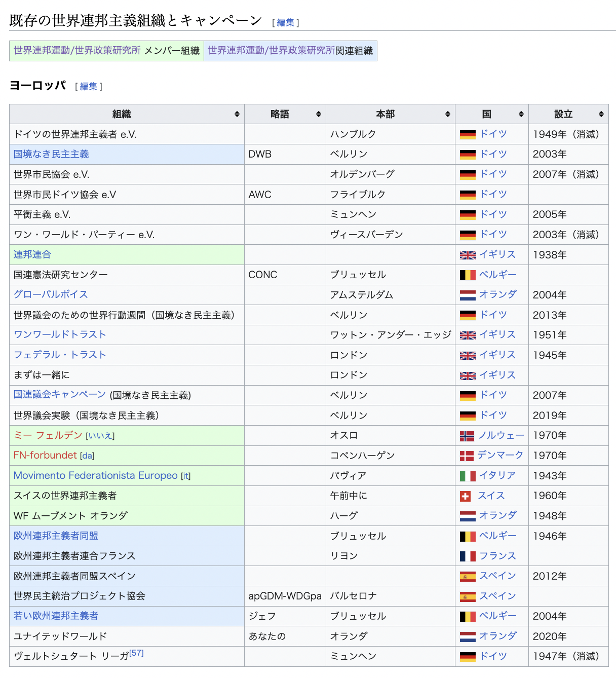Open the 編集 link beside ヨーロッパ
Screen dimensions: 616x678
coord(89,87)
